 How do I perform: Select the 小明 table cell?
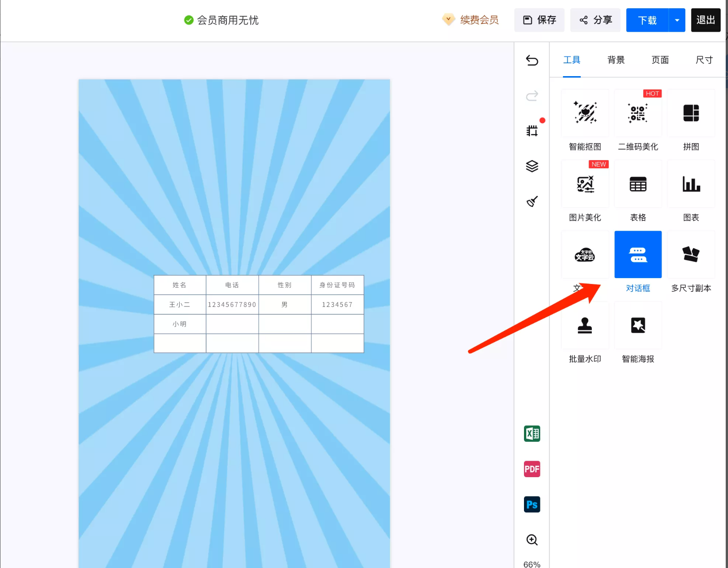(180, 324)
